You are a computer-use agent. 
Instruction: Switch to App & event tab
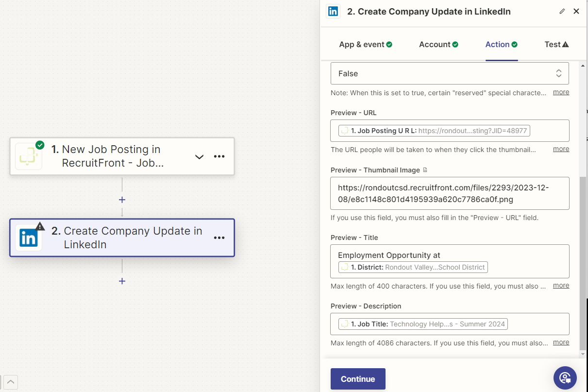tap(366, 44)
